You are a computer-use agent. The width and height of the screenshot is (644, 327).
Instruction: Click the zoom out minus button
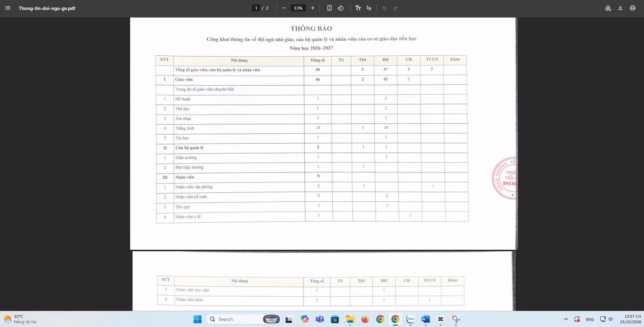(x=284, y=8)
